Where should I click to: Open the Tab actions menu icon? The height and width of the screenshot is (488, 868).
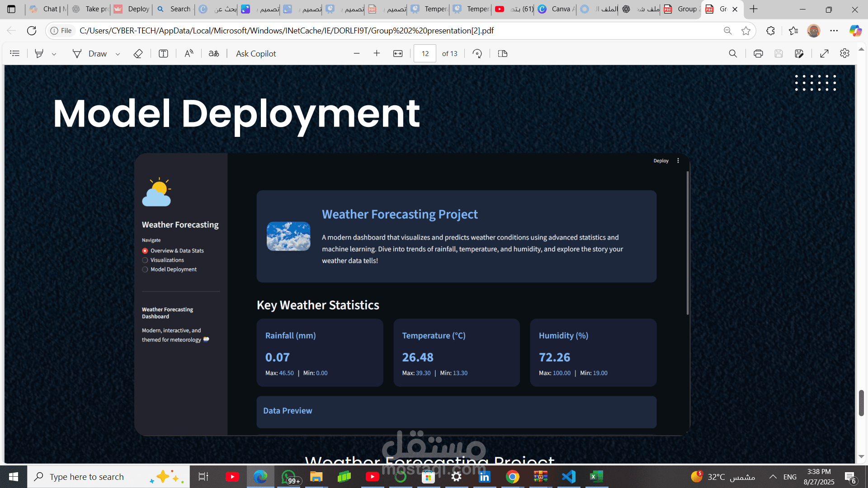point(11,9)
